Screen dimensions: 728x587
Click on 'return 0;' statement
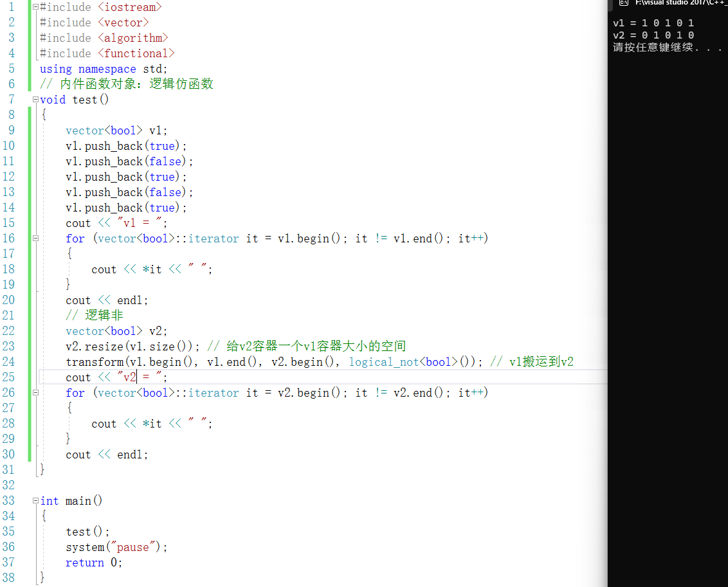coord(94,563)
